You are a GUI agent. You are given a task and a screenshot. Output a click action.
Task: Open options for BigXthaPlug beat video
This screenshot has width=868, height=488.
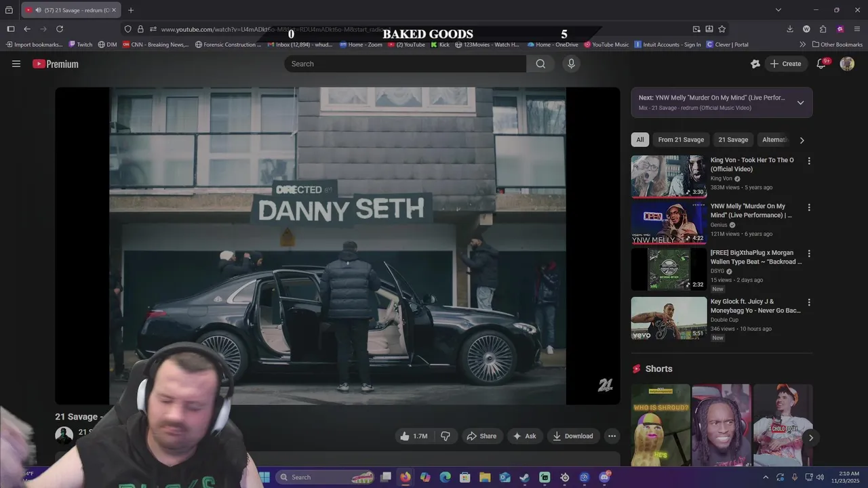pos(808,253)
